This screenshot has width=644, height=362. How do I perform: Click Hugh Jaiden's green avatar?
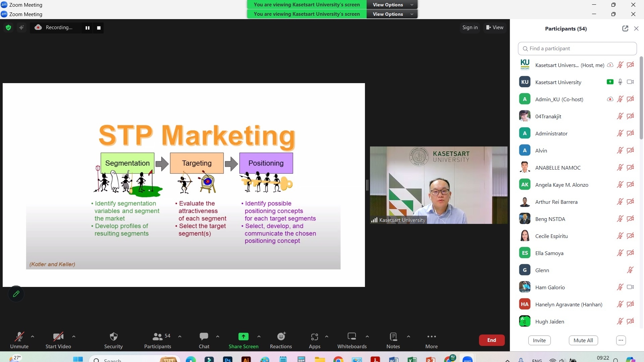pyautogui.click(x=525, y=321)
